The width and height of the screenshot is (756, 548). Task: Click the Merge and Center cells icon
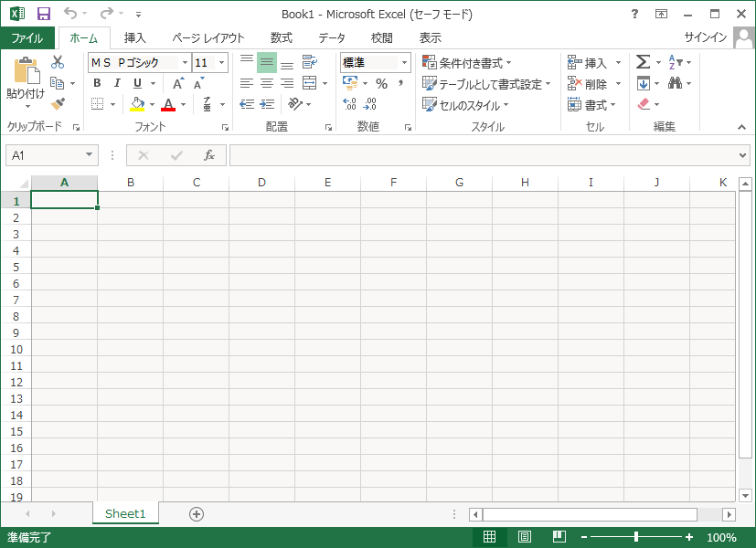tap(309, 83)
